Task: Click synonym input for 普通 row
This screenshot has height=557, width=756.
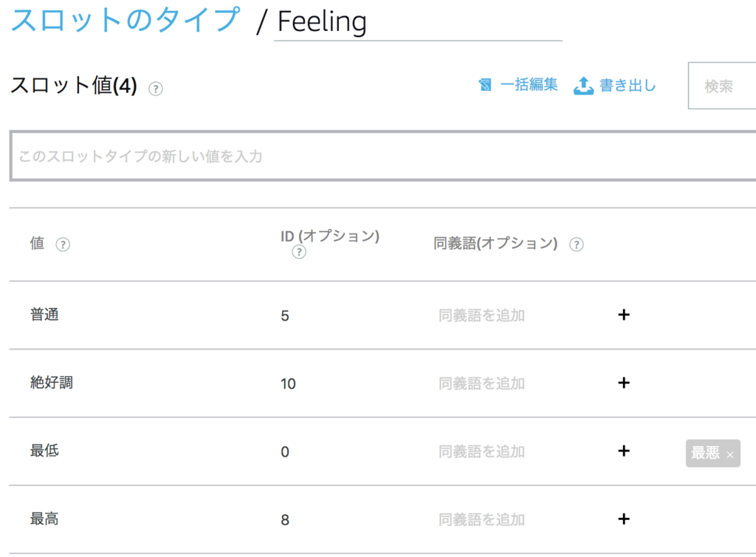Action: pos(481,315)
